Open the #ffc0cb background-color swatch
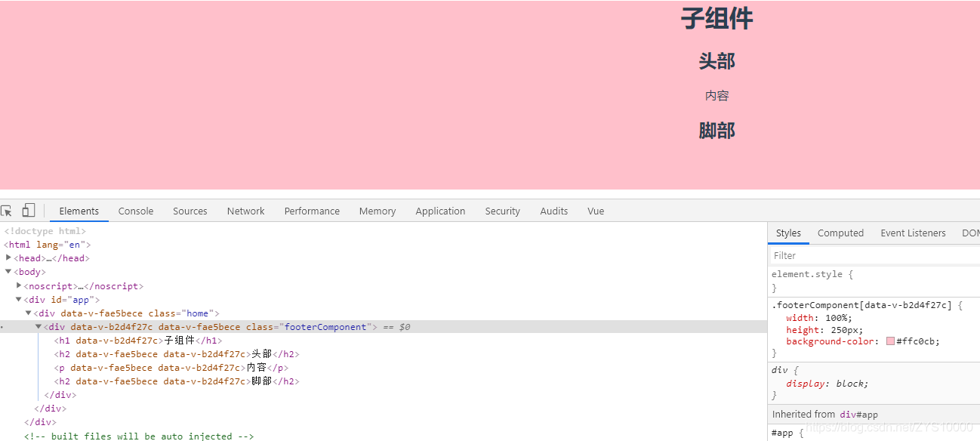Viewport: 980px width, 441px height. click(890, 341)
